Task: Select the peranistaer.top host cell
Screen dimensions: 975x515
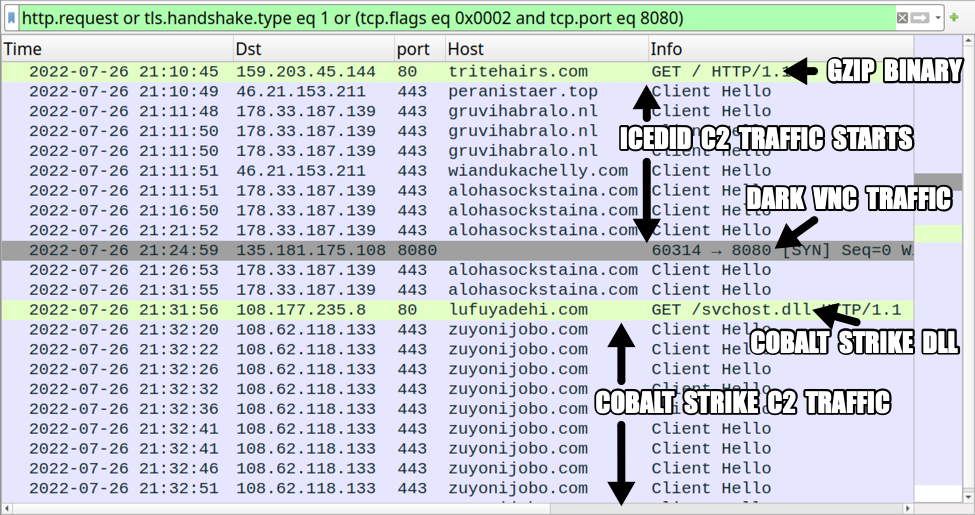Action: 523,91
